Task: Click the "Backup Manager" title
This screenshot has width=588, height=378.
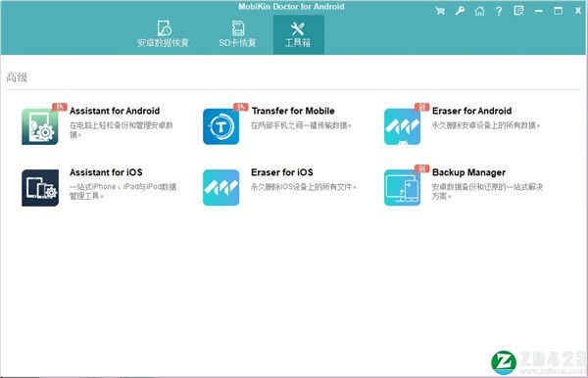Action: pyautogui.click(x=468, y=172)
